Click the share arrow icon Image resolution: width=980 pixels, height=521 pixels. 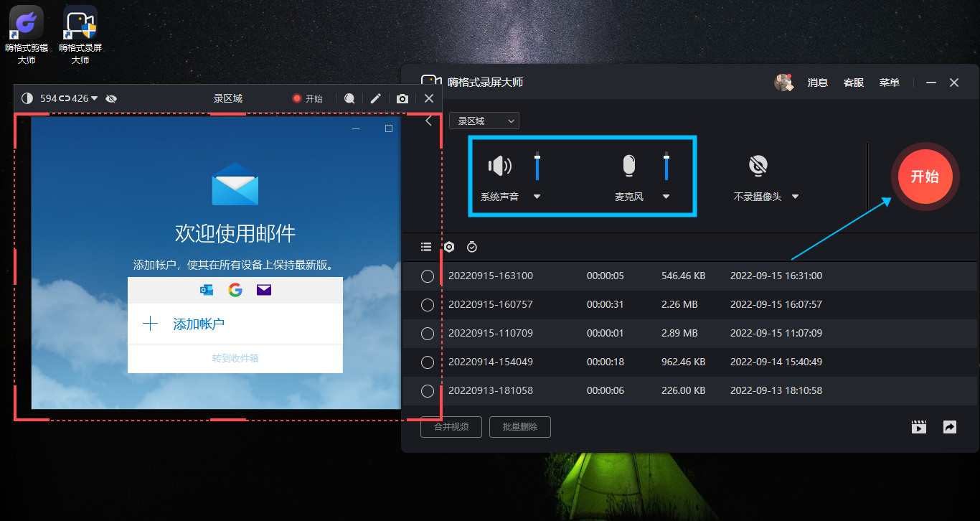pyautogui.click(x=949, y=427)
